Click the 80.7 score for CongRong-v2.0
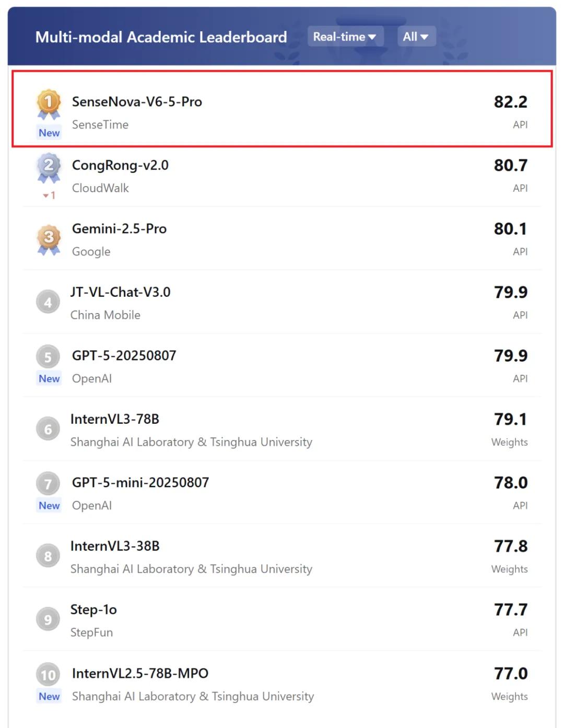Viewport: 564px width, 728px height. (x=511, y=165)
